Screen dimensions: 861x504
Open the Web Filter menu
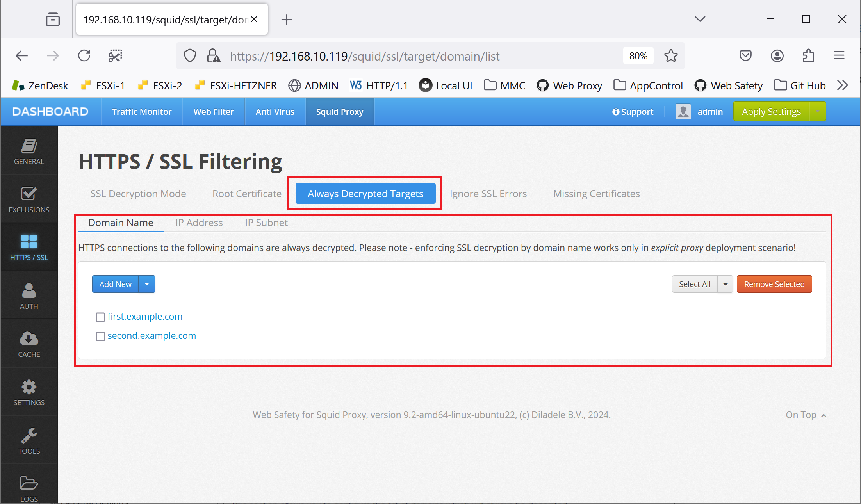[x=214, y=112]
